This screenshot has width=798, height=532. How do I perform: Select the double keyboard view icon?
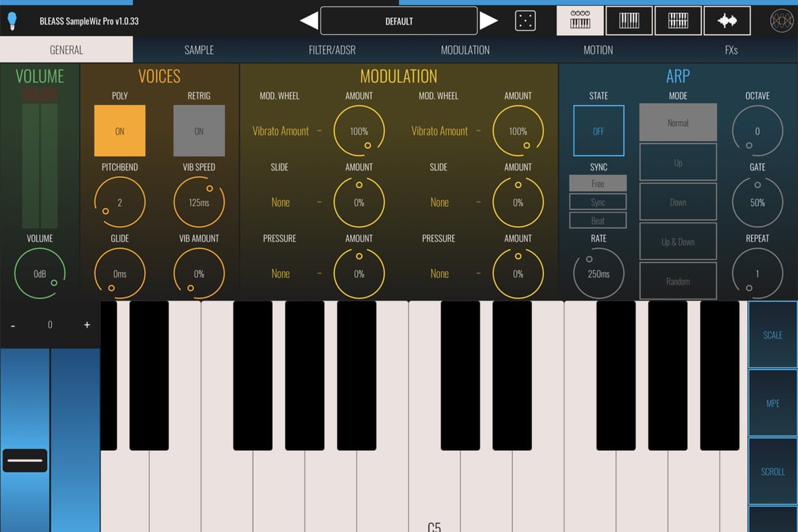pos(678,21)
